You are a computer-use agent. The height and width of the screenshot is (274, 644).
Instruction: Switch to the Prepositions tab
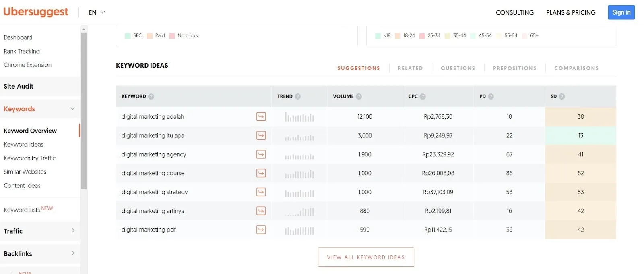coord(515,68)
